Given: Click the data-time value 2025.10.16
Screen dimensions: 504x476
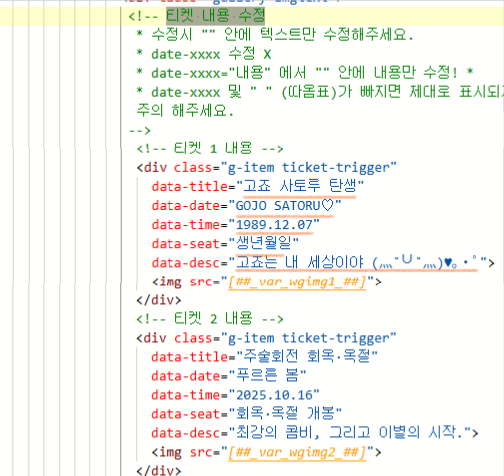Looking at the screenshot, I should tap(274, 395).
